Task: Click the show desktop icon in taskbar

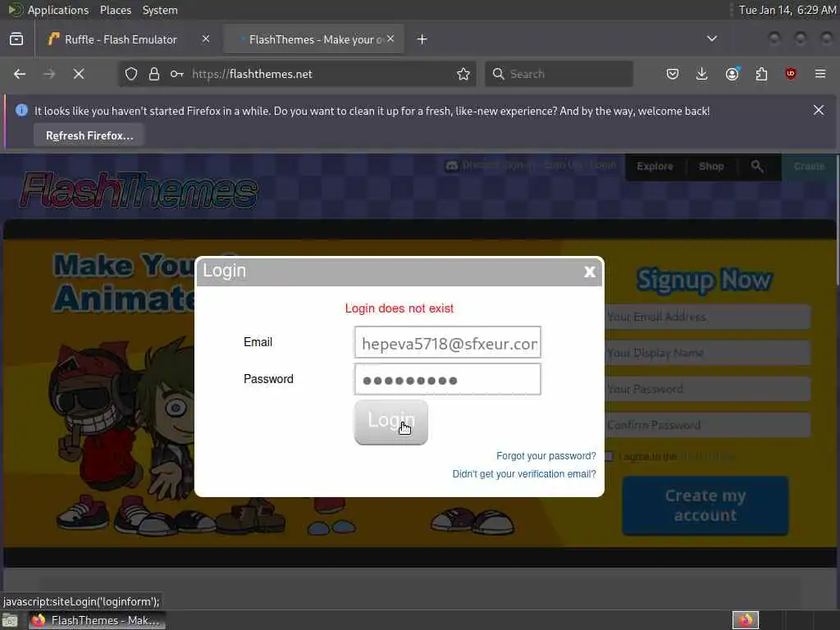Action: click(10, 621)
